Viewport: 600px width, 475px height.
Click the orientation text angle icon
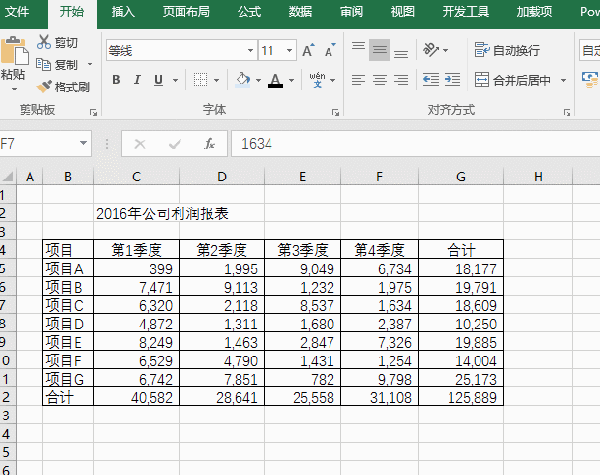pos(431,50)
